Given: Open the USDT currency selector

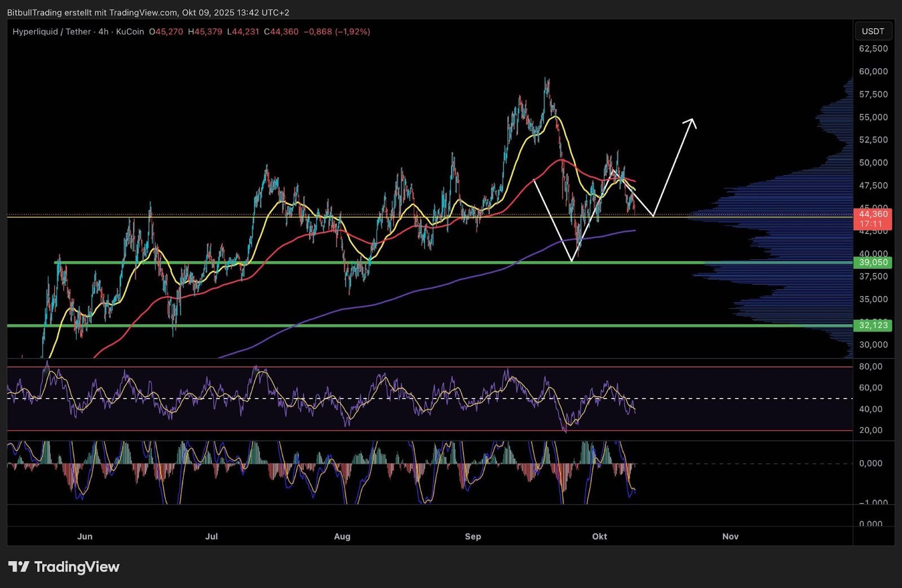Looking at the screenshot, I should 873,32.
